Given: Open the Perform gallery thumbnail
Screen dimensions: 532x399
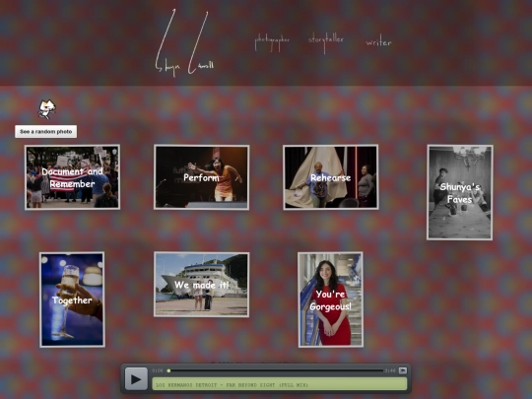Looking at the screenshot, I should (202, 177).
